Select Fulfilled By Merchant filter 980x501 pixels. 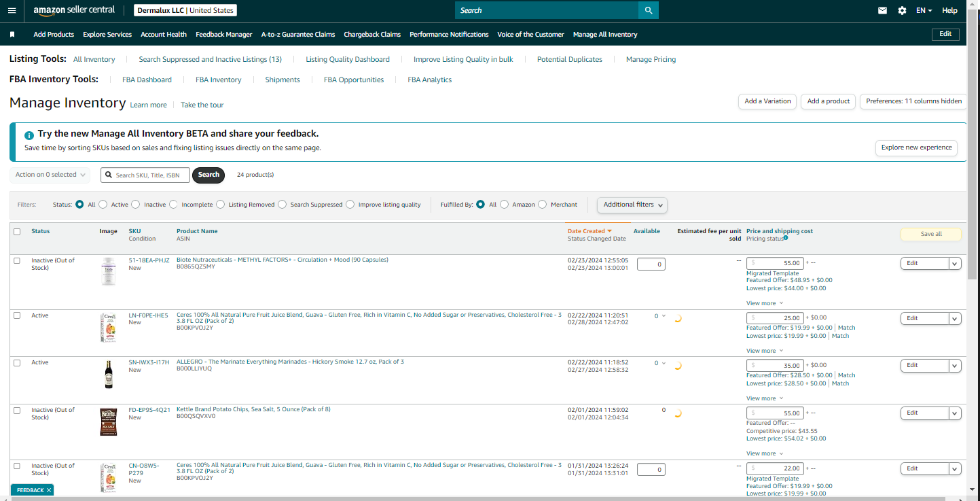coord(543,204)
